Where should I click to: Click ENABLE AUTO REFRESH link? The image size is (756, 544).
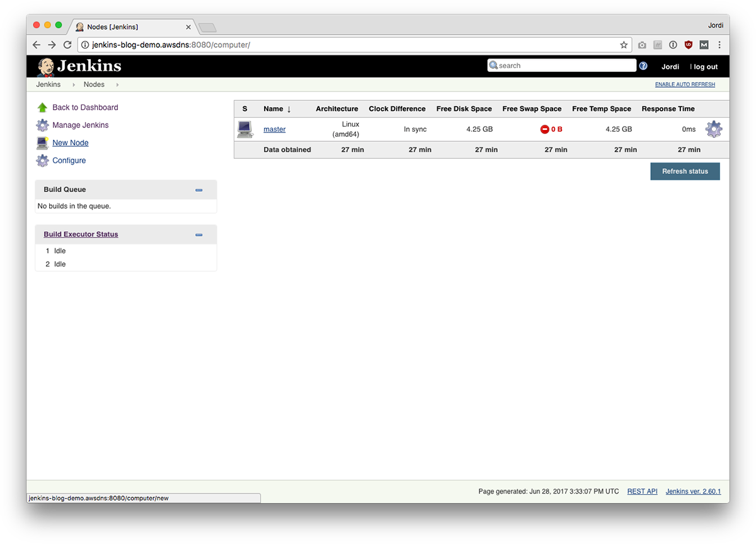[x=685, y=84]
